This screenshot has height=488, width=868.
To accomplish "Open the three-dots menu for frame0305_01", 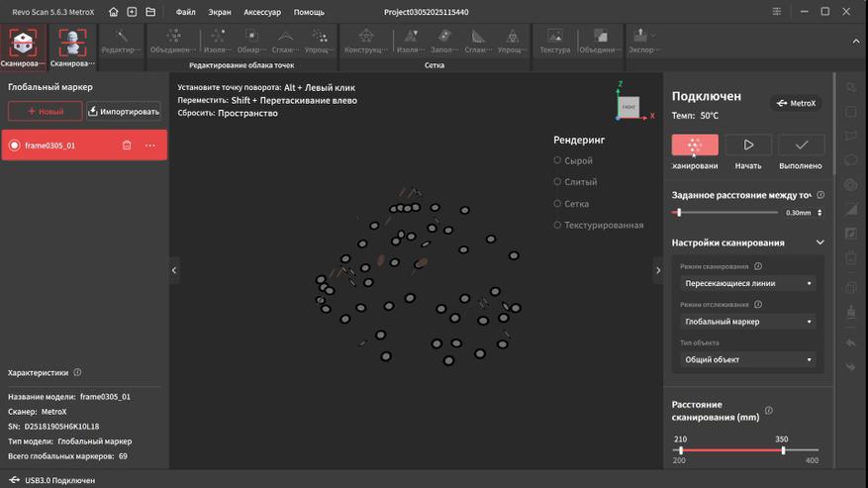I will pos(150,146).
